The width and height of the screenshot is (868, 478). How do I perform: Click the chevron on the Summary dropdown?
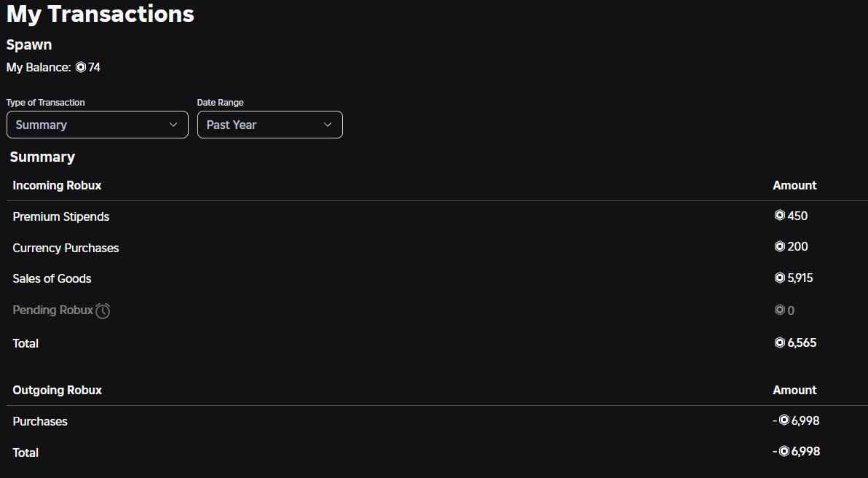173,125
